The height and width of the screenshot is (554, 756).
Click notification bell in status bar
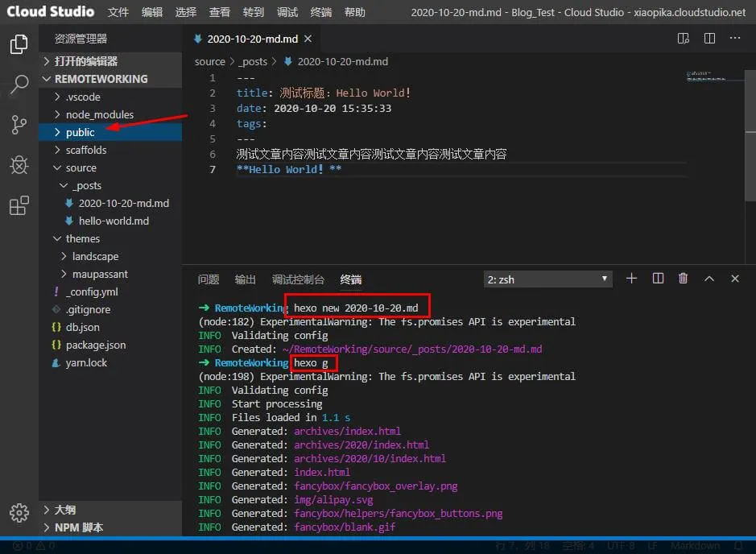point(738,546)
